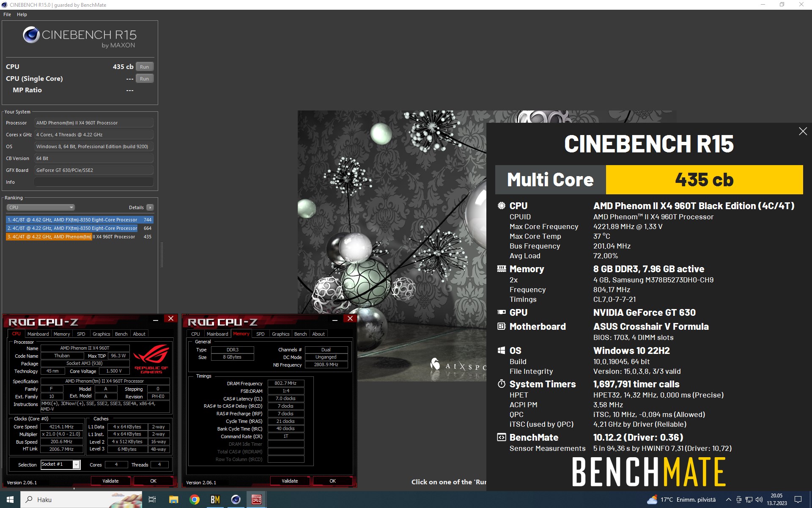Minimize the right ROG CPU-Z window
Image resolution: width=812 pixels, height=508 pixels.
coord(335,320)
